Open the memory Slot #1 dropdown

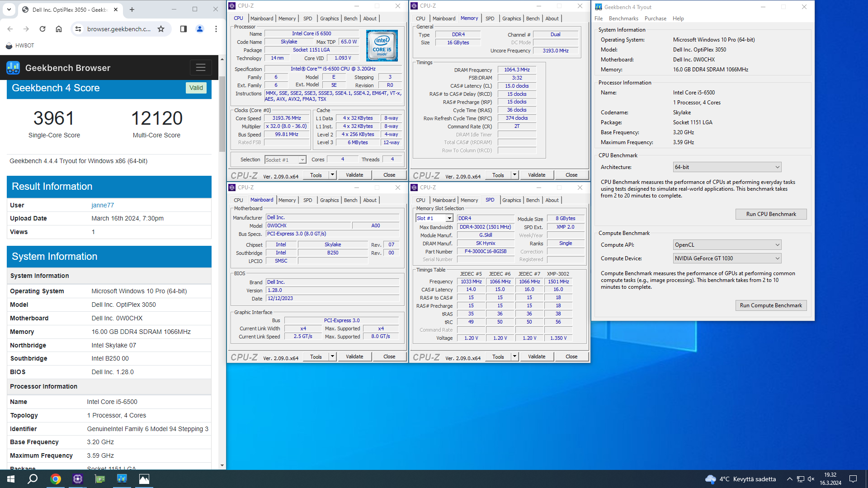tap(434, 218)
